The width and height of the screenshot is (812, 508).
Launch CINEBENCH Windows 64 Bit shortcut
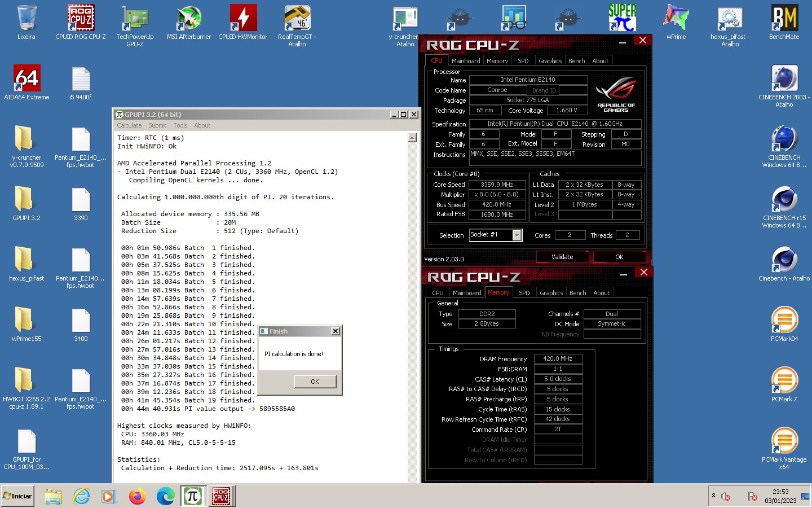[x=784, y=147]
